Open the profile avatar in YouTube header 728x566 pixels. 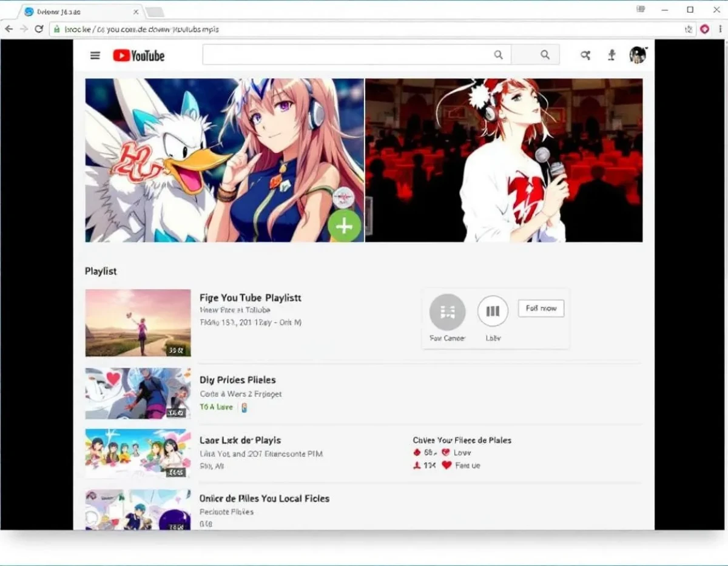tap(638, 55)
